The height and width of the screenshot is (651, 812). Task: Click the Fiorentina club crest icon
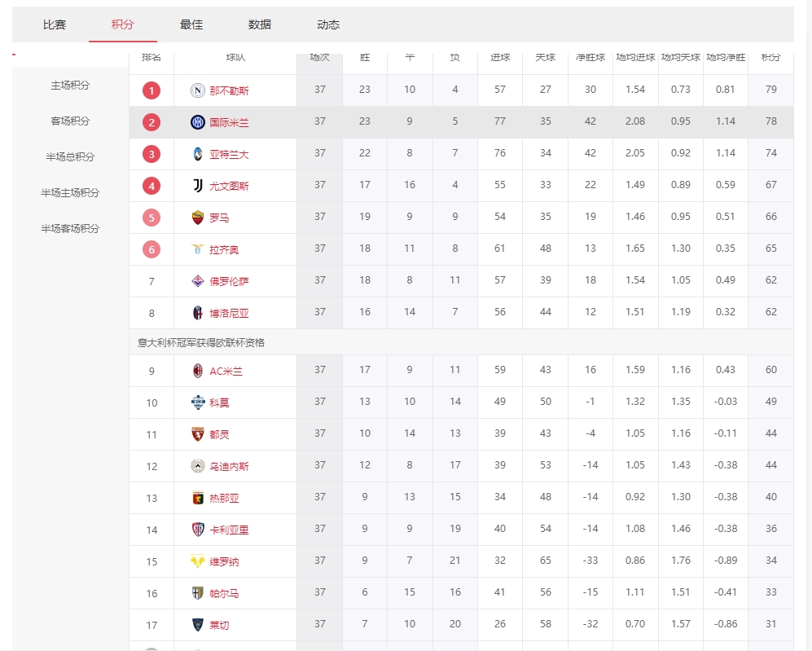197,281
